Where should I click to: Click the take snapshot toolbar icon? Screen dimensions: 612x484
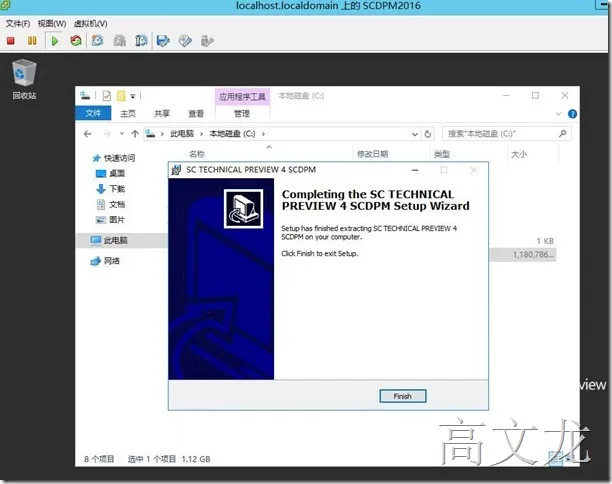point(97,41)
